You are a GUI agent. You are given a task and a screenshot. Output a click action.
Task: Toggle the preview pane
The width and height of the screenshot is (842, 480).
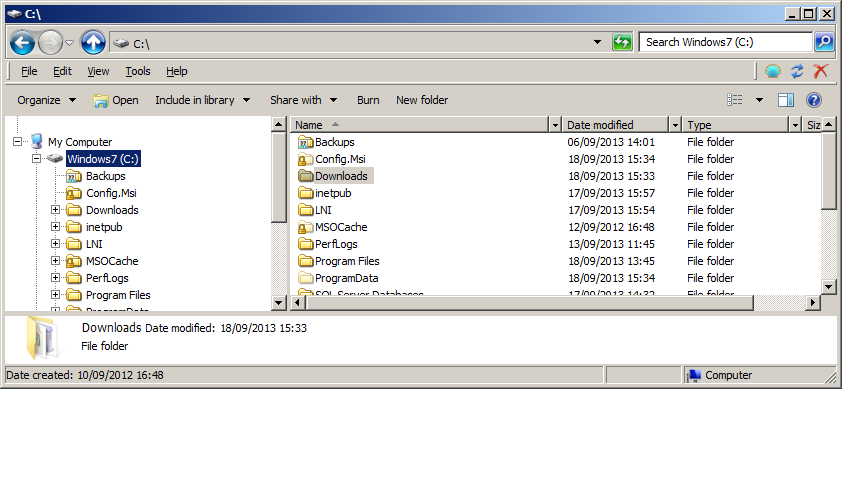[x=786, y=100]
